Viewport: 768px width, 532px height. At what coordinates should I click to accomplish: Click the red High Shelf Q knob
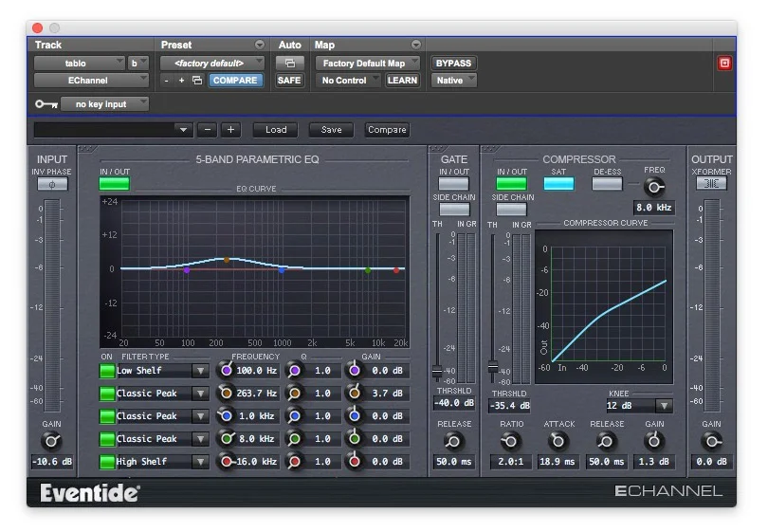294,462
